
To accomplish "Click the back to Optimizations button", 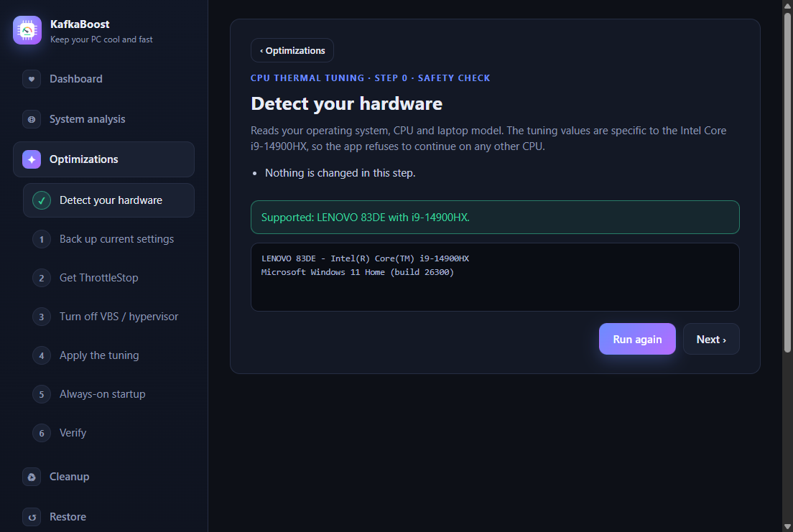I will coord(292,50).
